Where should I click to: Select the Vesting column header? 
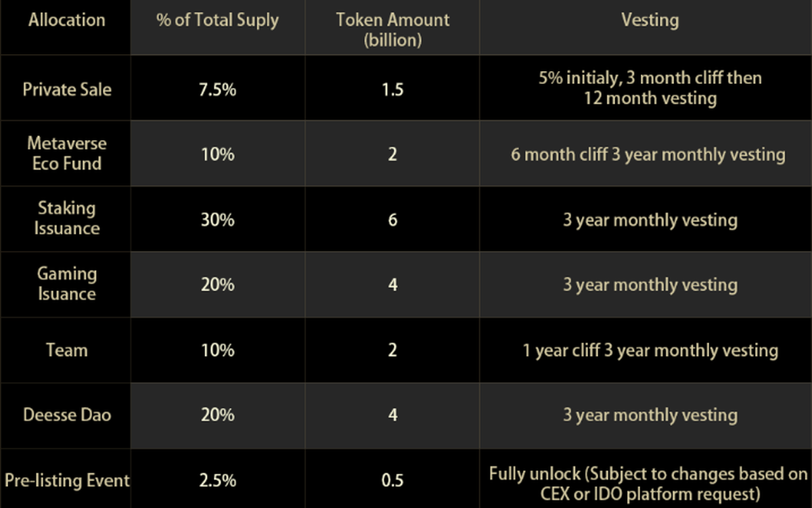(650, 20)
